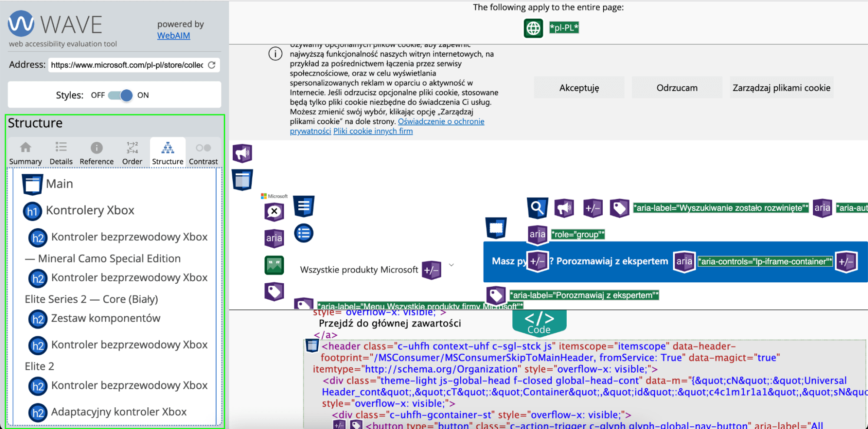The image size is (868, 429).
Task: Click the Main landmark icon in Structure list
Action: [x=33, y=184]
